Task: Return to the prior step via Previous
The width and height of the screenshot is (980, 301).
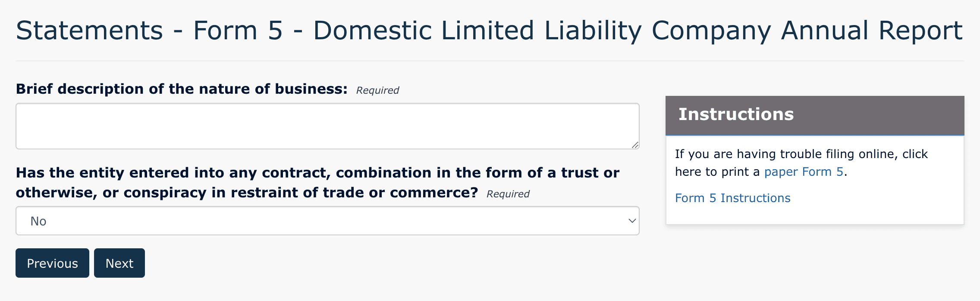Action: [x=52, y=263]
